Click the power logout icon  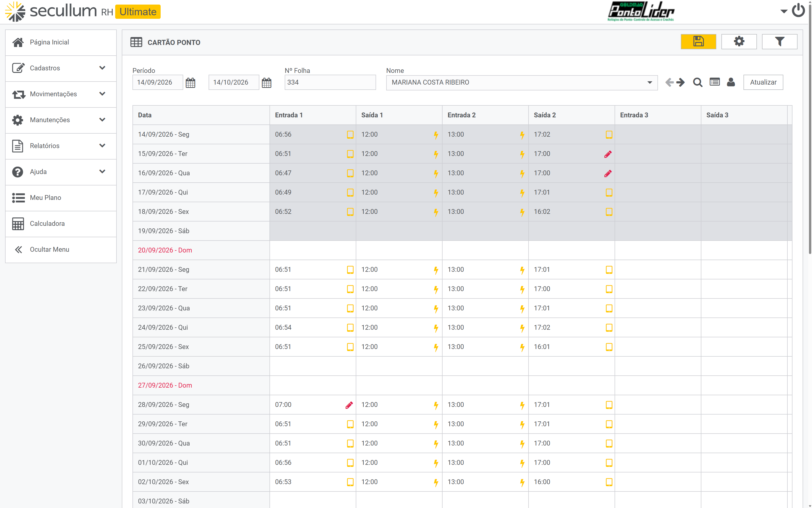click(x=798, y=11)
